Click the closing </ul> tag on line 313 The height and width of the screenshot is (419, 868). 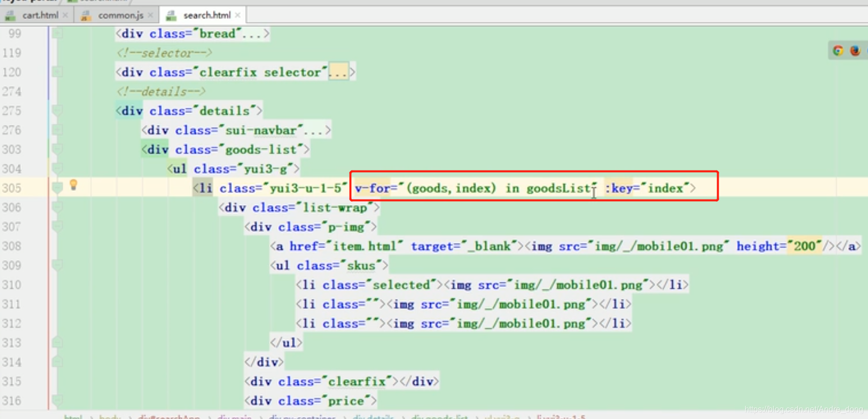pos(286,343)
